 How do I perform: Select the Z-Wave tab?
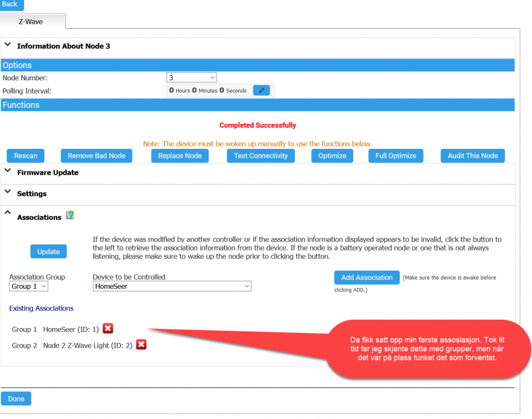tap(31, 22)
